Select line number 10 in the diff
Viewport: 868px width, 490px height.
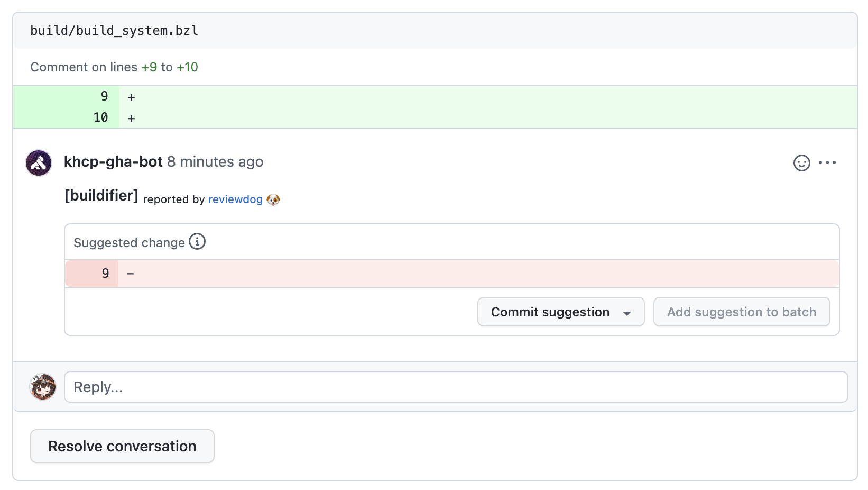(100, 117)
